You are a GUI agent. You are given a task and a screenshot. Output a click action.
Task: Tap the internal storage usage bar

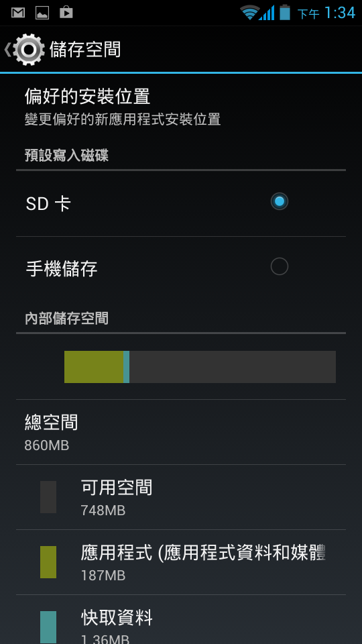click(200, 367)
